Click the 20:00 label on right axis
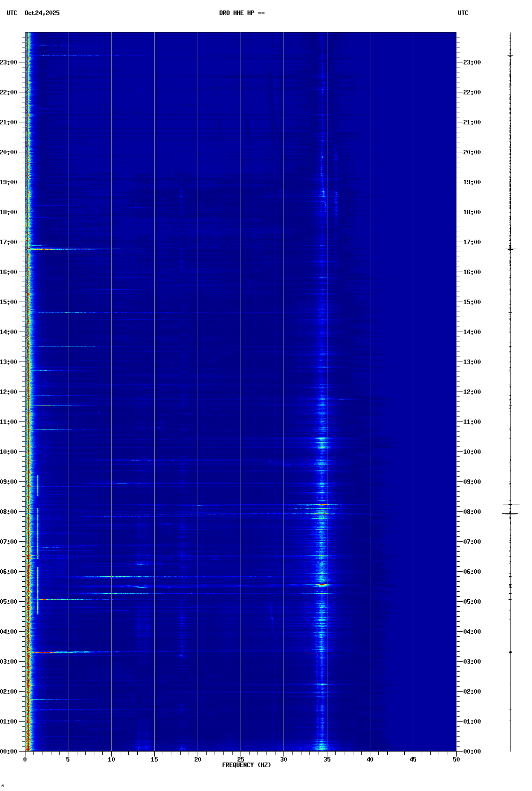The image size is (532, 791). click(472, 152)
